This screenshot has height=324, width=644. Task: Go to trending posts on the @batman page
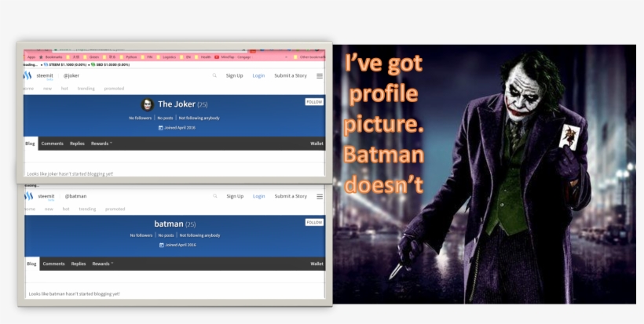[x=87, y=209]
